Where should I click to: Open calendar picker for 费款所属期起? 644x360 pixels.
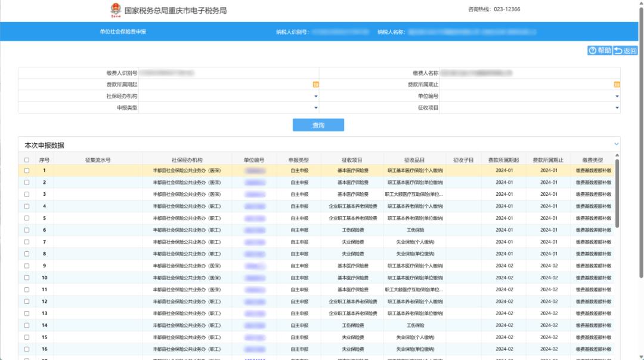[315, 85]
